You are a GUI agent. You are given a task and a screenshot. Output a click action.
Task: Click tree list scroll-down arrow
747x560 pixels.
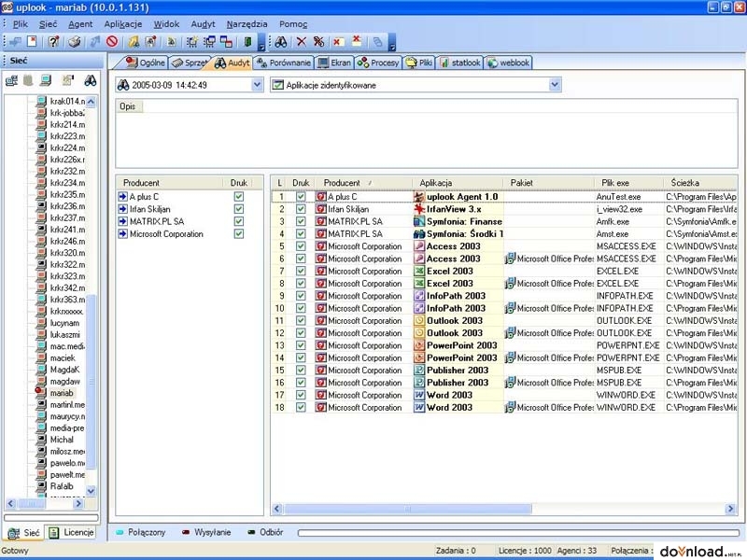tap(91, 491)
